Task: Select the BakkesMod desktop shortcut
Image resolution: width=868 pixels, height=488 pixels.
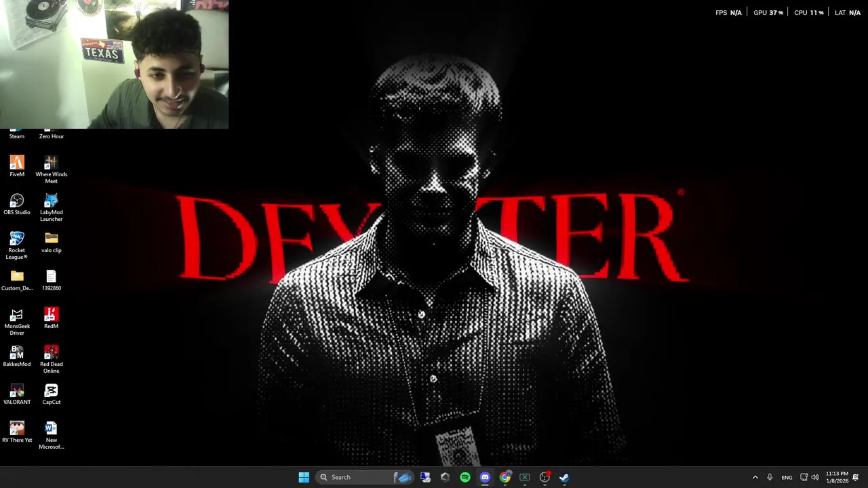Action: tap(17, 356)
